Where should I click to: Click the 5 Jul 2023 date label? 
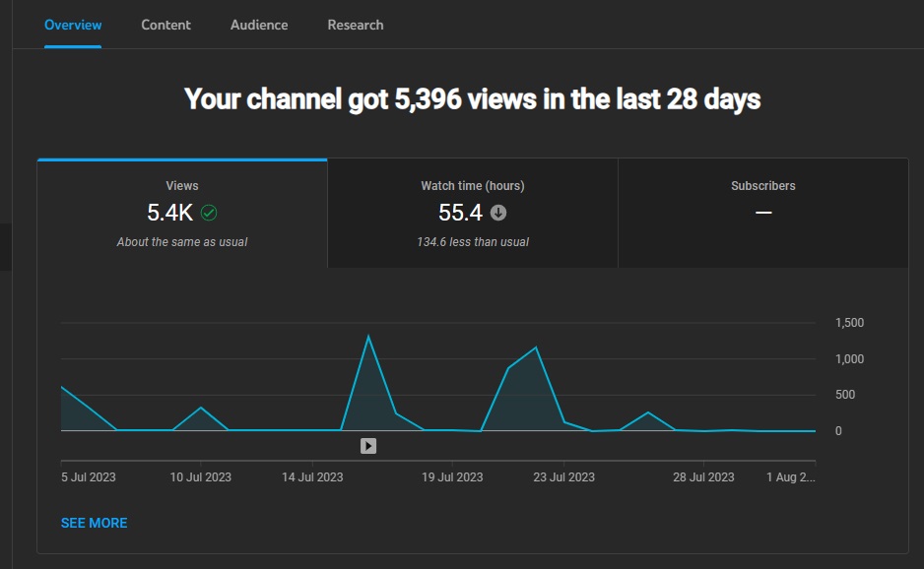pyautogui.click(x=89, y=477)
